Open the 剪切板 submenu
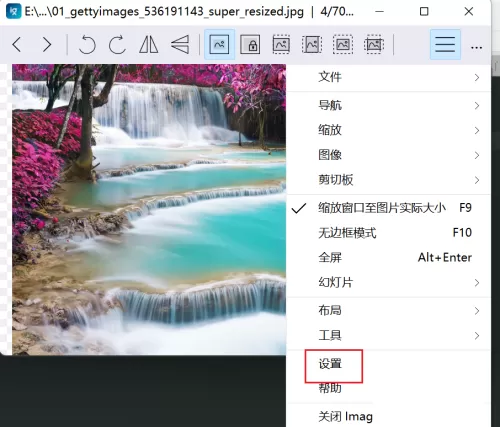The image size is (500, 427). tap(388, 180)
